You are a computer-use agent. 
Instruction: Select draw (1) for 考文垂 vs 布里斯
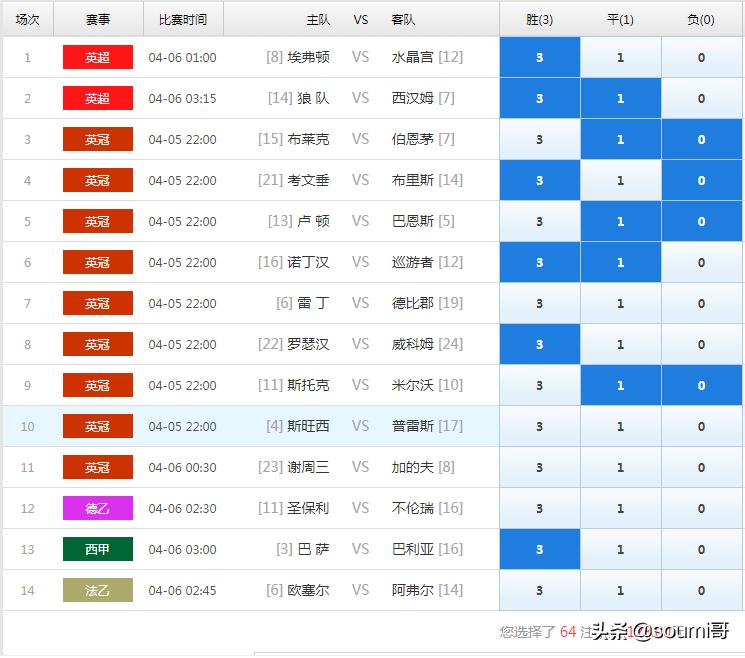[621, 181]
